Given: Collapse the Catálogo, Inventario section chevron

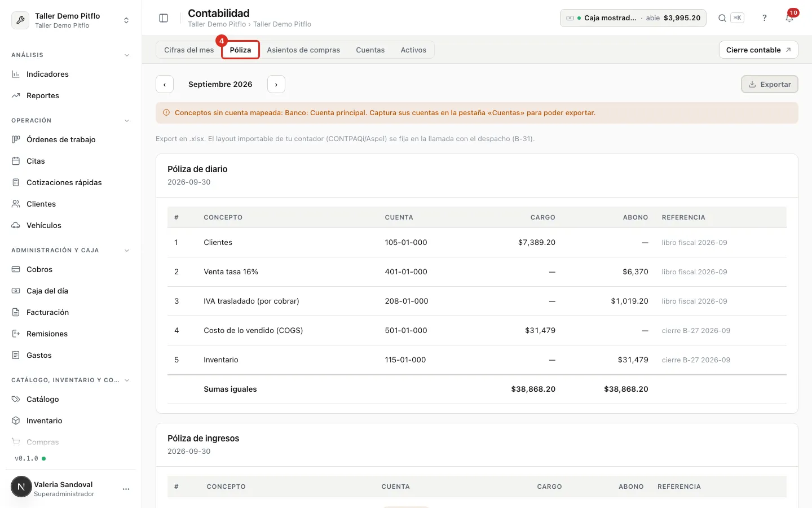Looking at the screenshot, I should pos(127,380).
